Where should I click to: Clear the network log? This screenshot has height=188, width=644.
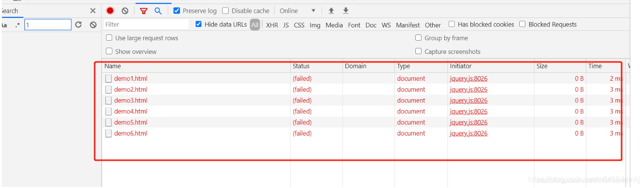(x=125, y=10)
